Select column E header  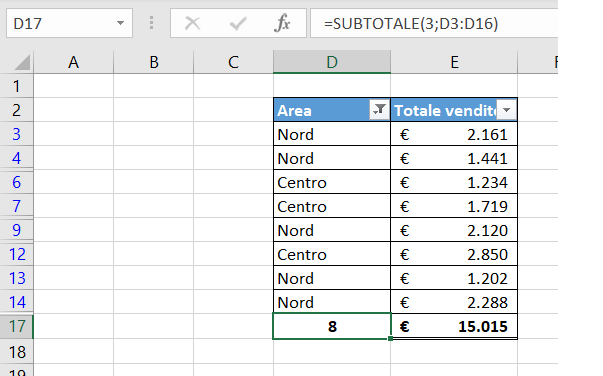pyautogui.click(x=454, y=62)
